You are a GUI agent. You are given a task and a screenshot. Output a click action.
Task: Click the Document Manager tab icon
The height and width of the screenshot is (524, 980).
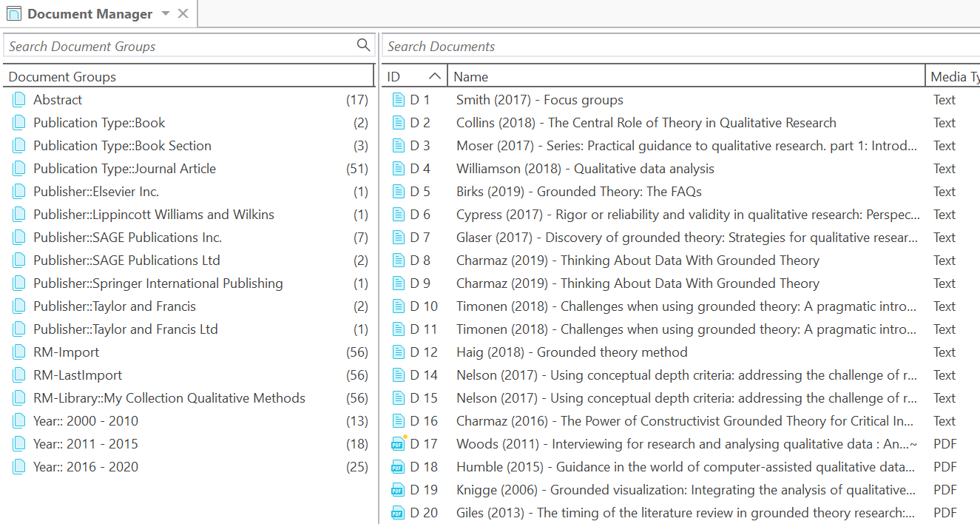(14, 14)
